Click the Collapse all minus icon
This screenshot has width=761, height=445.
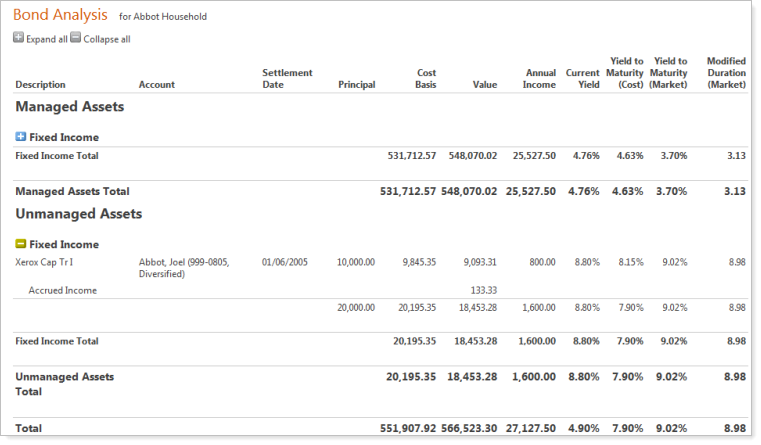76,38
